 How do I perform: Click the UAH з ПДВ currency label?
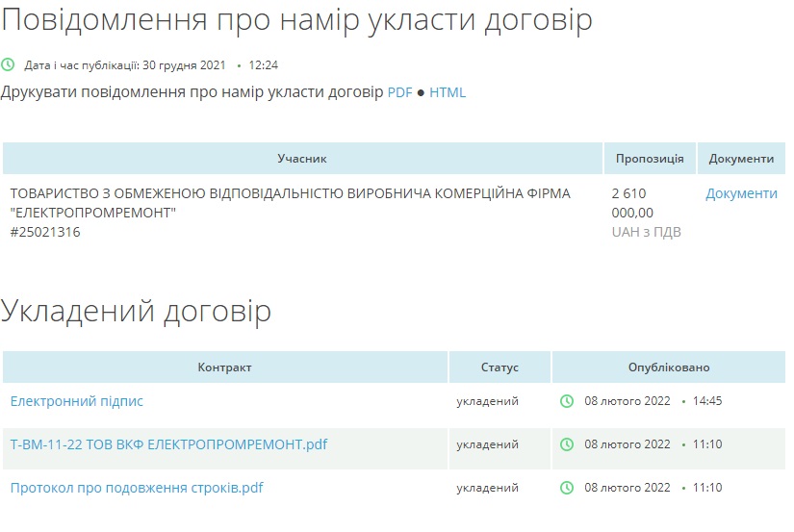[x=646, y=232]
